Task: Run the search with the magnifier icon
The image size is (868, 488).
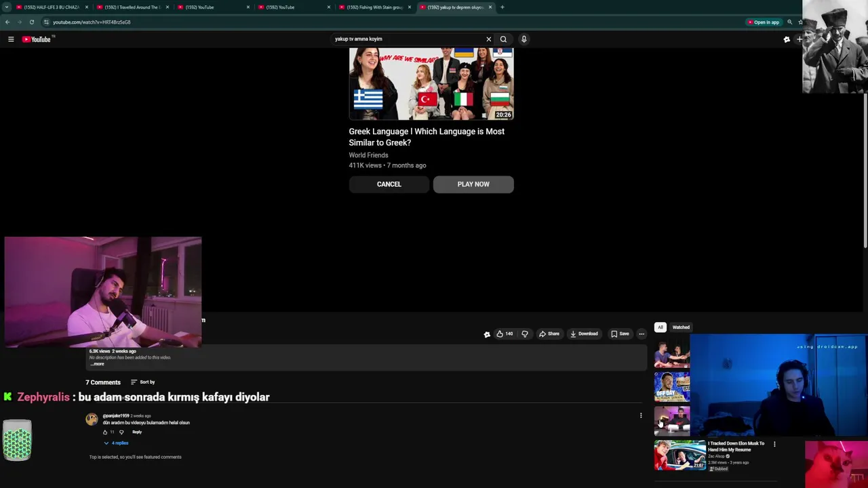Action: [503, 39]
